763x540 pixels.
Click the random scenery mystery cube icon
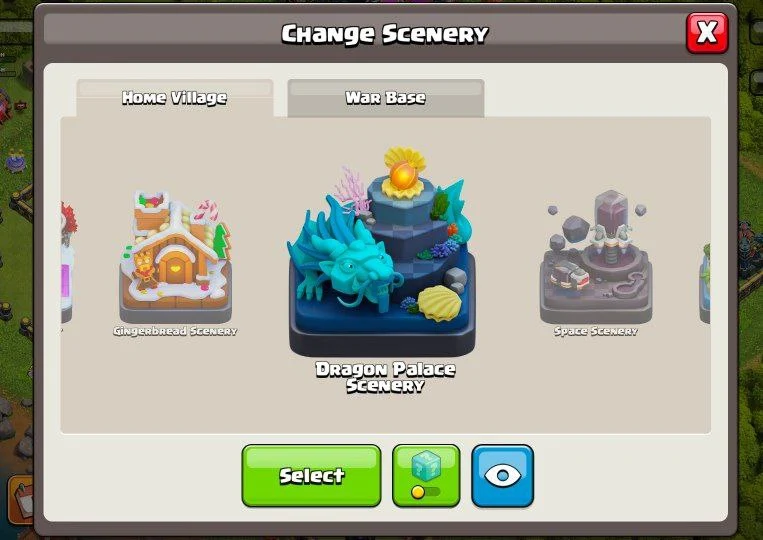[x=426, y=466]
